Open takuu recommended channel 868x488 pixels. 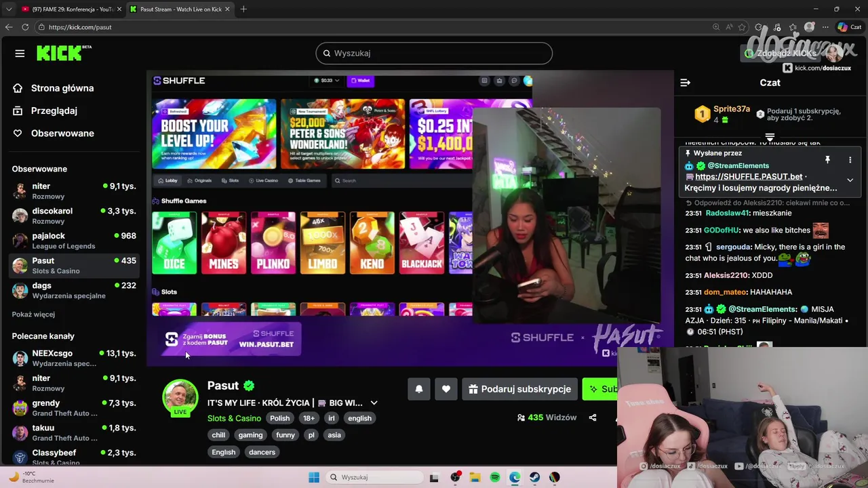pos(73,432)
